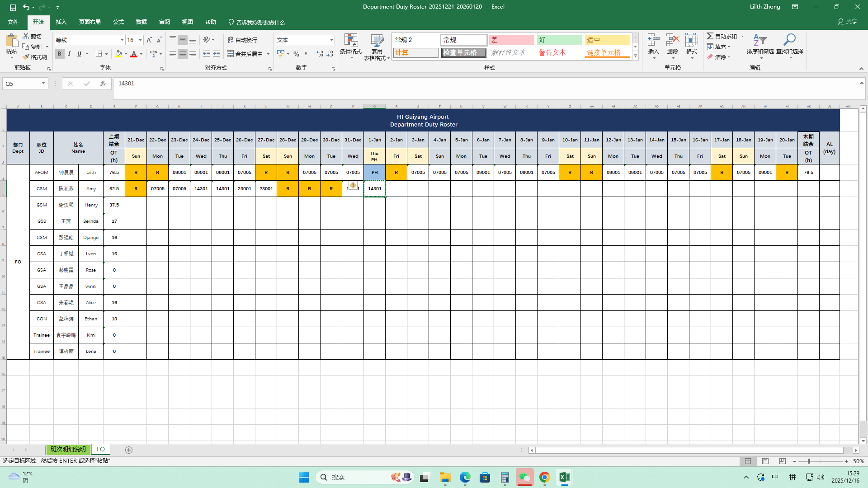
Task: Click the Merge and Center icon
Action: pos(231,54)
